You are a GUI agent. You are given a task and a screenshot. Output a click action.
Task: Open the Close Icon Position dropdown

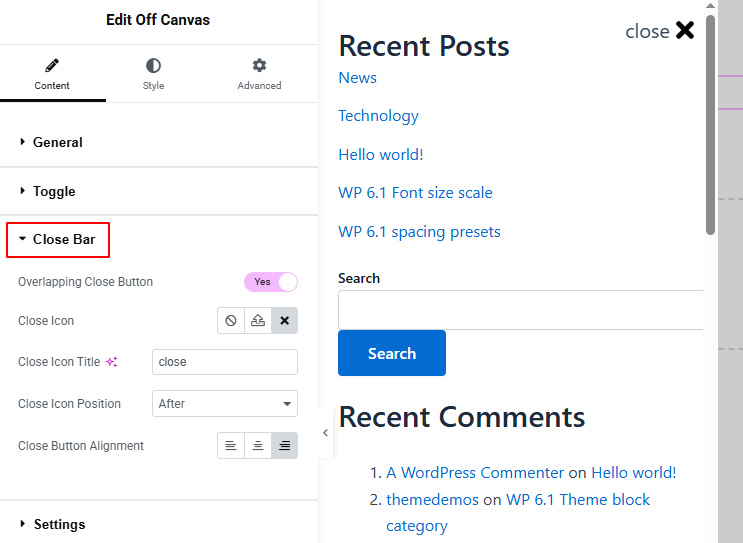225,404
